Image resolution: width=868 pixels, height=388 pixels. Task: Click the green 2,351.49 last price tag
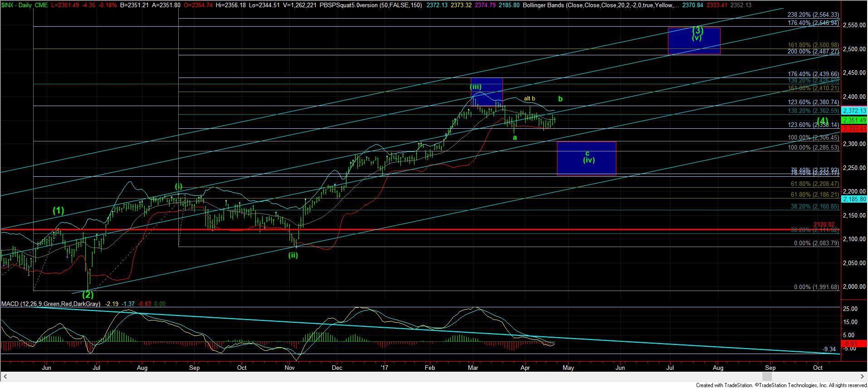(x=854, y=120)
